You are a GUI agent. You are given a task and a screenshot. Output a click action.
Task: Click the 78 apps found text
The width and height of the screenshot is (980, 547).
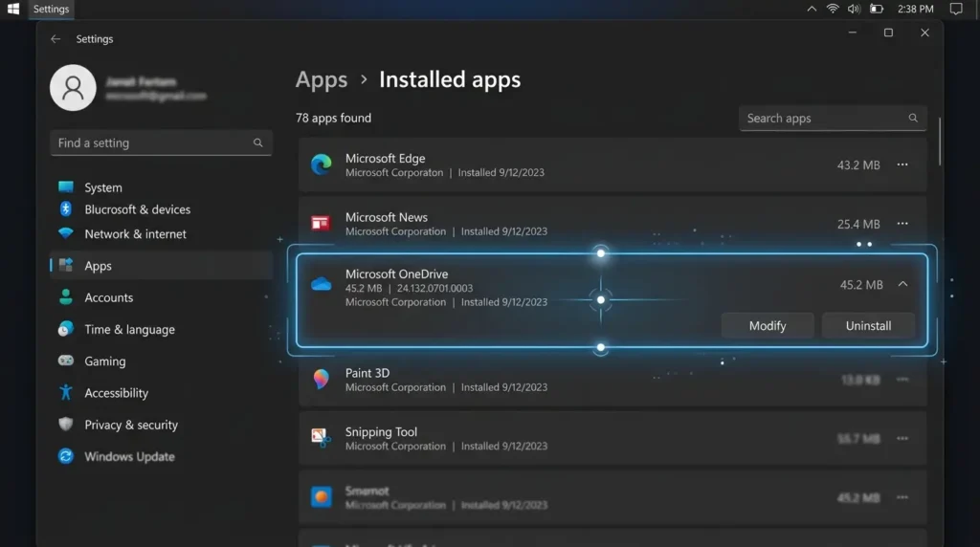pyautogui.click(x=333, y=118)
